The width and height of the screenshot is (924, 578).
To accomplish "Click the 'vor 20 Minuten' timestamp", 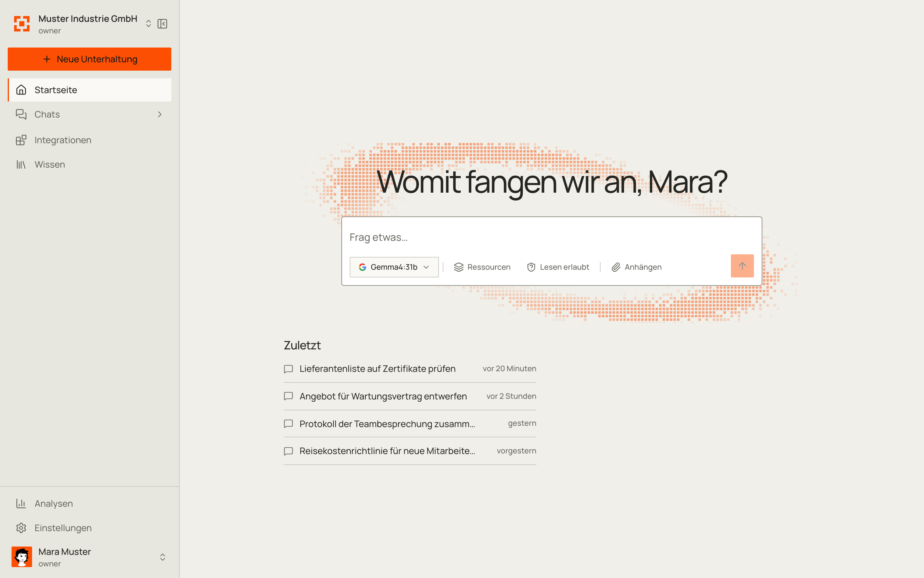I will click(x=509, y=369).
